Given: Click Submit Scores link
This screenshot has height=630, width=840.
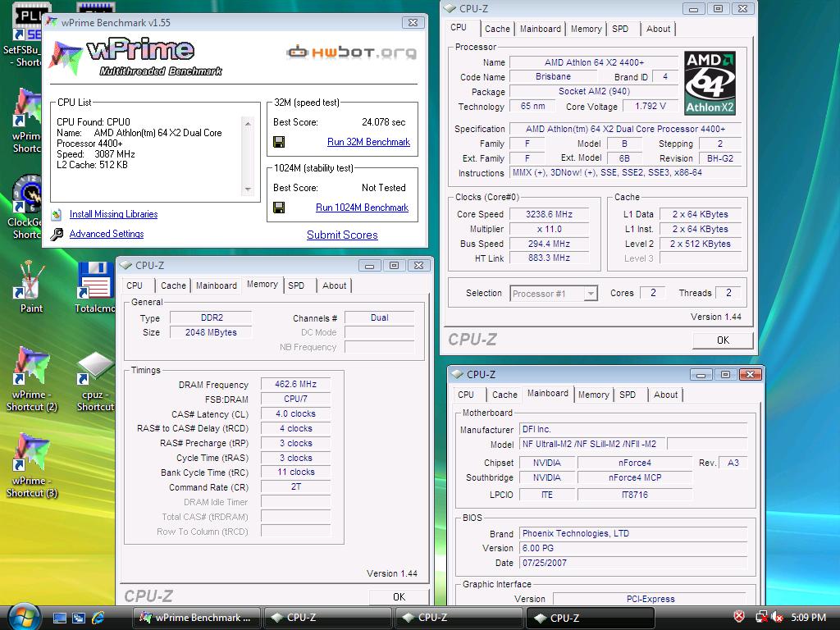Looking at the screenshot, I should coord(342,235).
